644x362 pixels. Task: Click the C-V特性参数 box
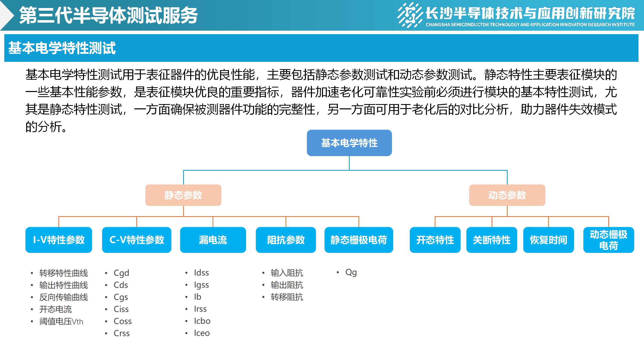[137, 240]
